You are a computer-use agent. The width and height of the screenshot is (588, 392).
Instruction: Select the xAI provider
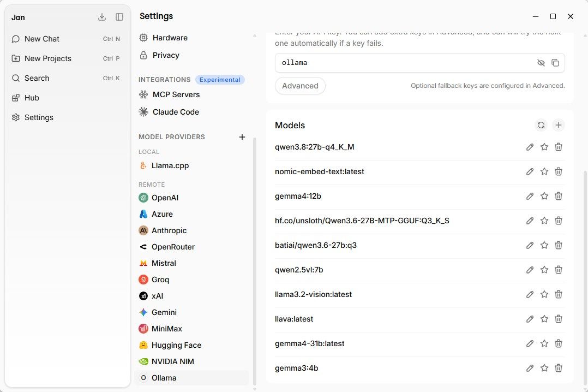(x=191, y=296)
